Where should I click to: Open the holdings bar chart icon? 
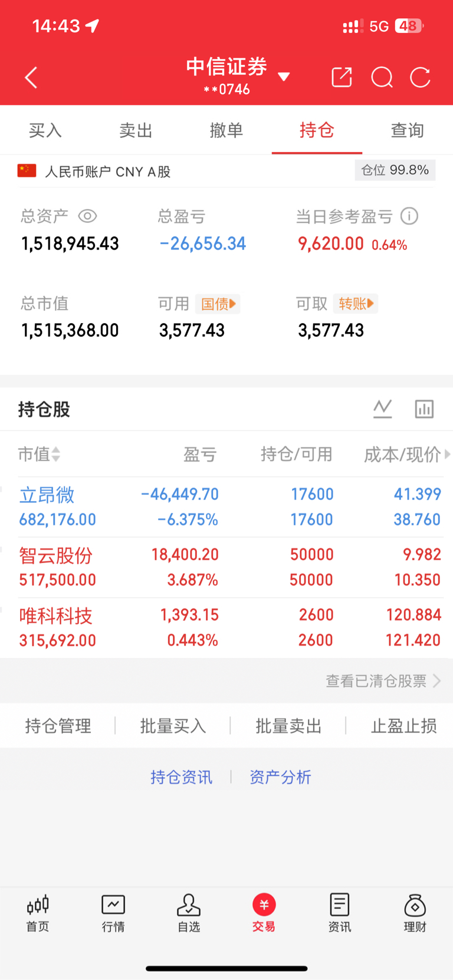click(x=424, y=409)
